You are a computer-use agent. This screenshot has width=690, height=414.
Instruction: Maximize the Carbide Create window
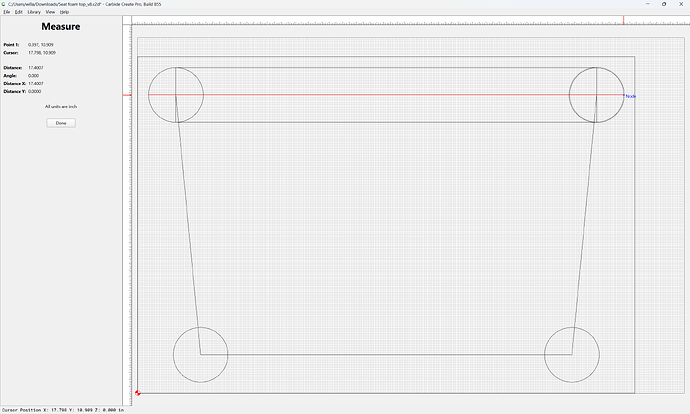664,4
